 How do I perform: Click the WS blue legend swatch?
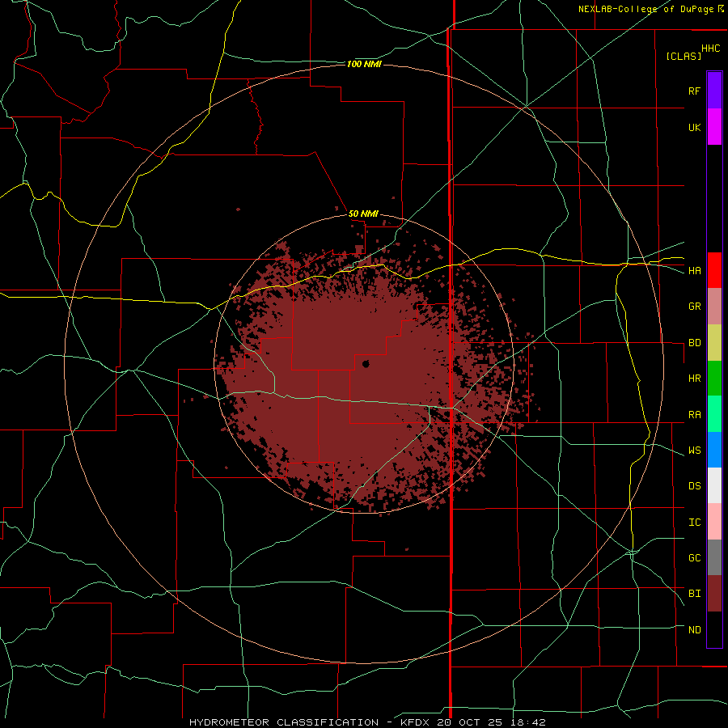click(x=714, y=450)
